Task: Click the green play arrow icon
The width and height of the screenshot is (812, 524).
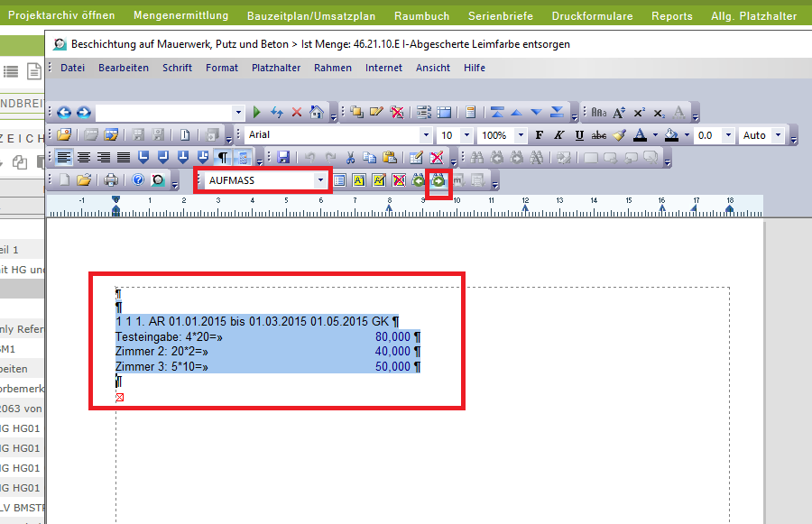Action: 257,113
